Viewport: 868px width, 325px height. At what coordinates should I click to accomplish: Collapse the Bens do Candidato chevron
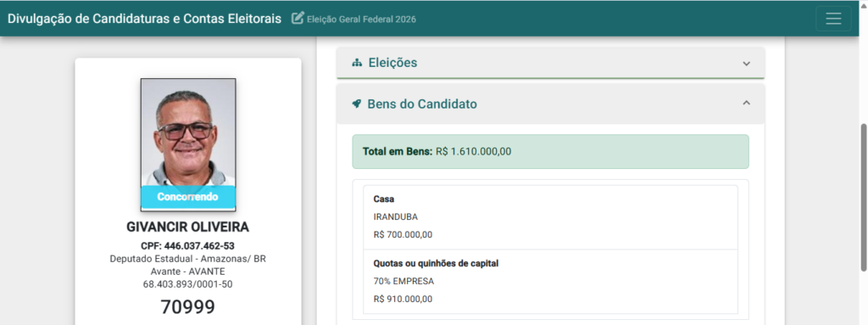[x=746, y=103]
